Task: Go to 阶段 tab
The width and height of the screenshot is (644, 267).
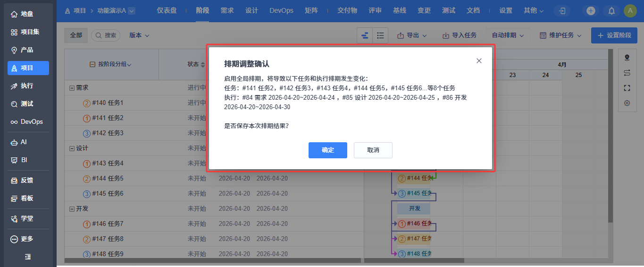Action: [202, 10]
